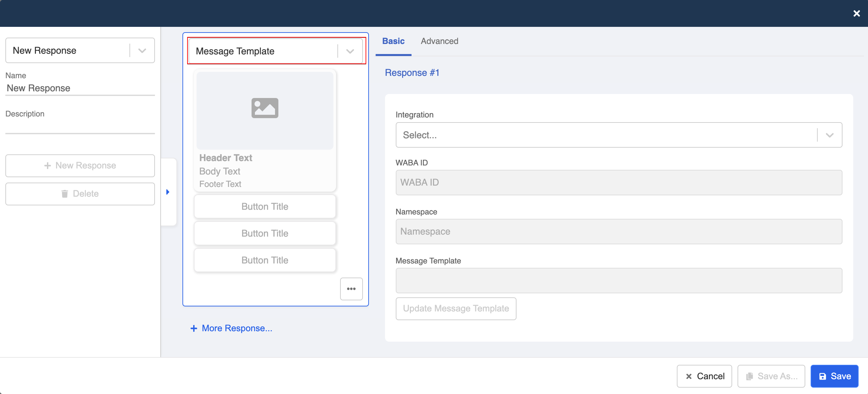Close the dialog with the X icon
This screenshot has width=868, height=394.
pyautogui.click(x=856, y=13)
